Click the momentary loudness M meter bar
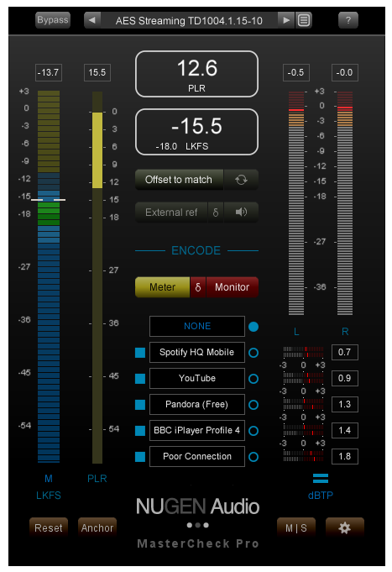 49,276
